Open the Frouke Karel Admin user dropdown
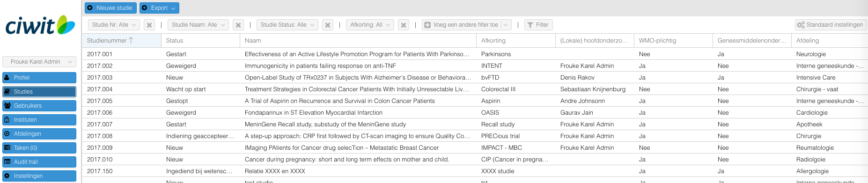 pos(39,62)
